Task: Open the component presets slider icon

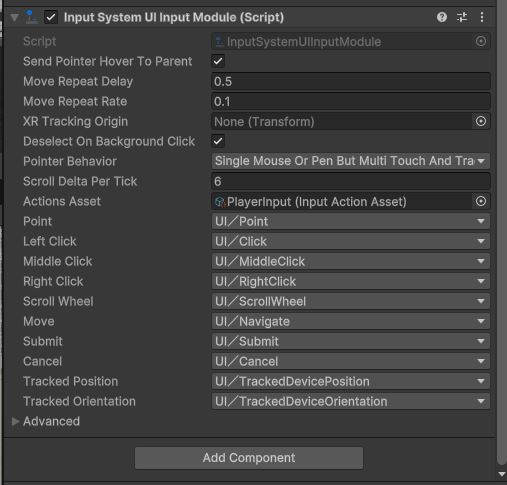Action: tap(462, 17)
